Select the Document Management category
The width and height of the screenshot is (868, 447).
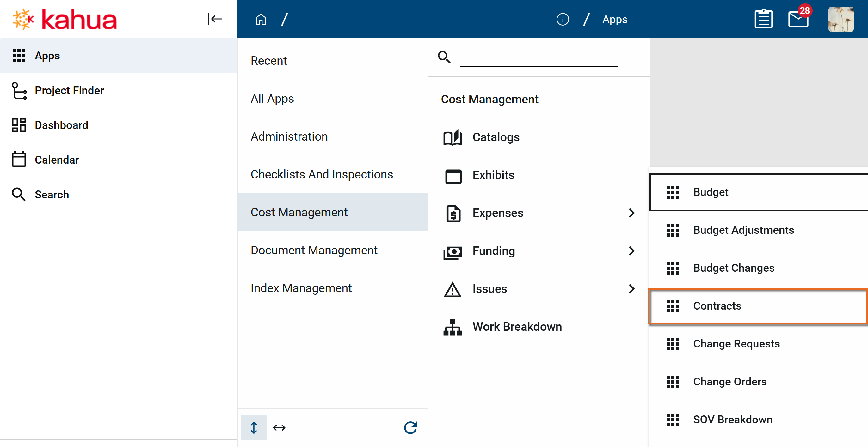314,251
